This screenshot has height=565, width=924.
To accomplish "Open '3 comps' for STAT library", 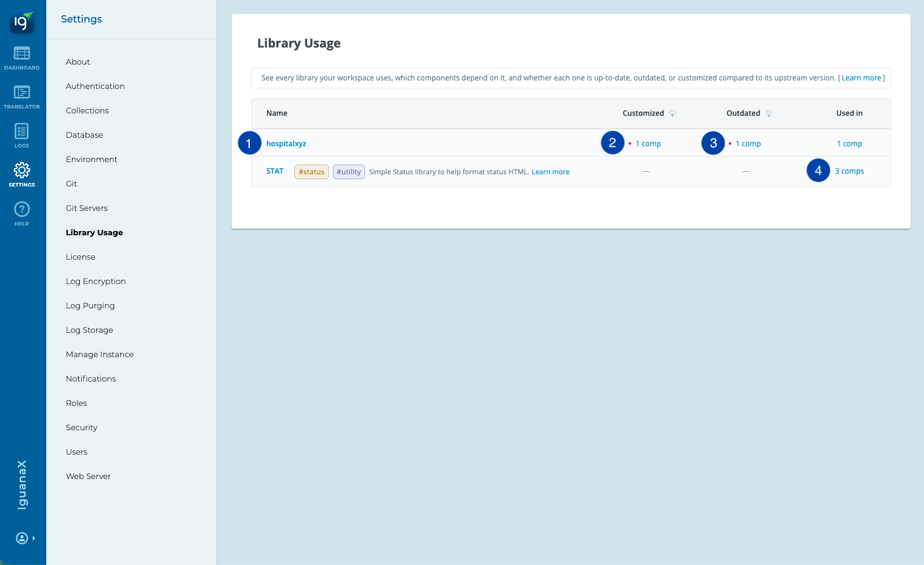I will 849,171.
